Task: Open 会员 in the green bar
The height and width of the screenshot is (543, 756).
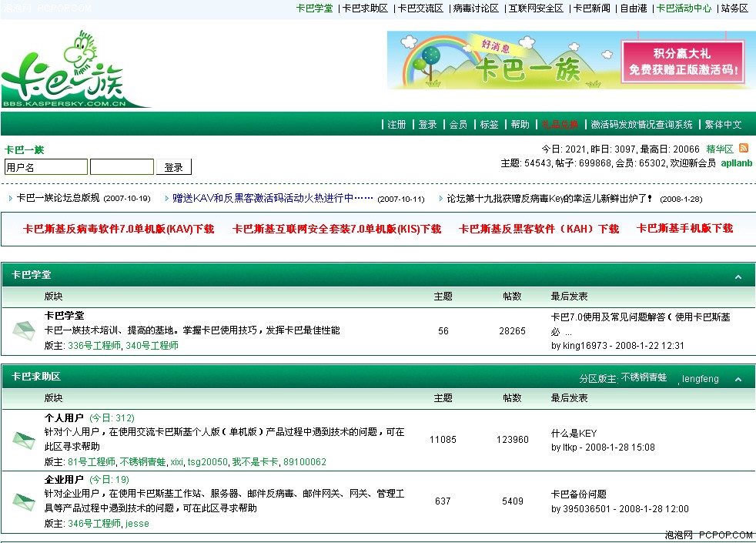Action: click(458, 125)
